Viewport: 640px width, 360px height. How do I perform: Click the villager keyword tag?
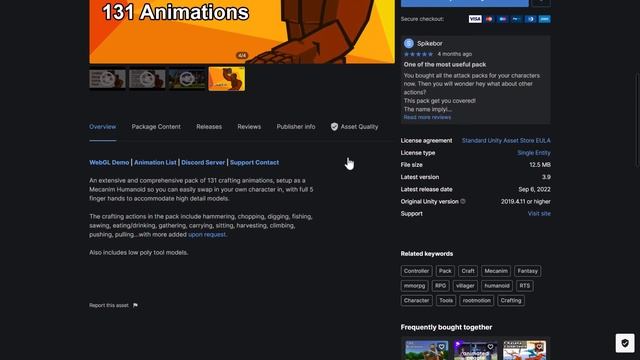pyautogui.click(x=465, y=286)
